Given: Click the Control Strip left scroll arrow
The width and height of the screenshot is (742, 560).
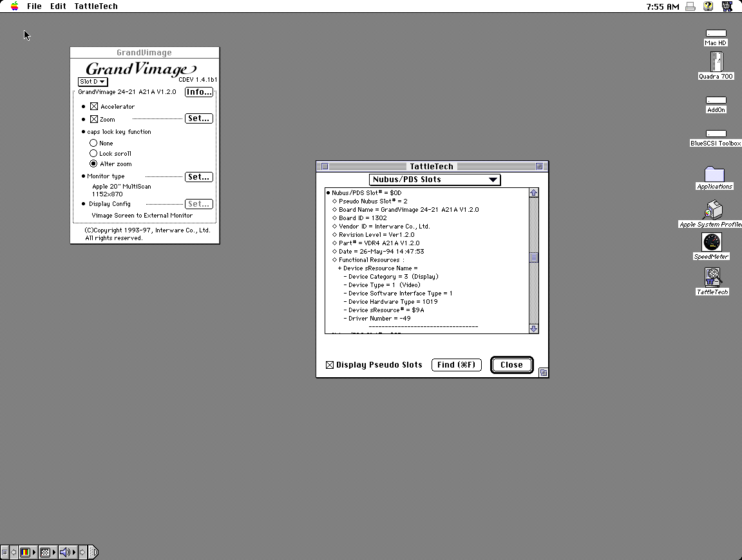Looking at the screenshot, I should click(x=14, y=552).
